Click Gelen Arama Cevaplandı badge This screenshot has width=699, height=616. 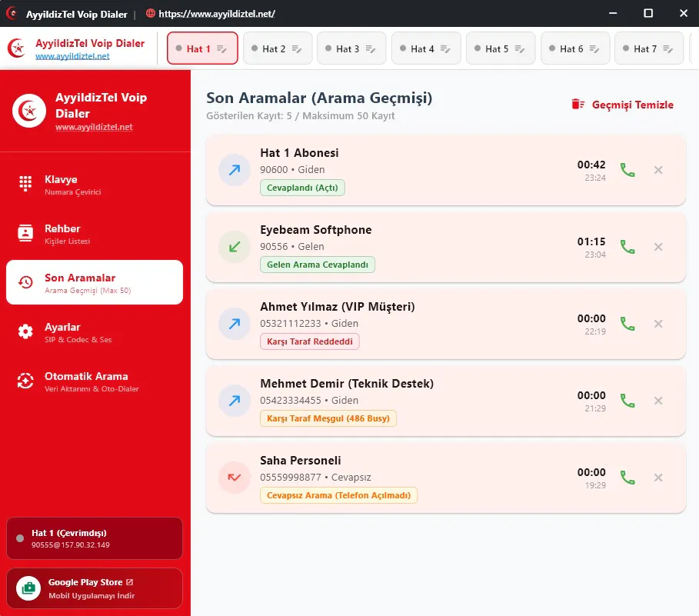click(x=318, y=265)
